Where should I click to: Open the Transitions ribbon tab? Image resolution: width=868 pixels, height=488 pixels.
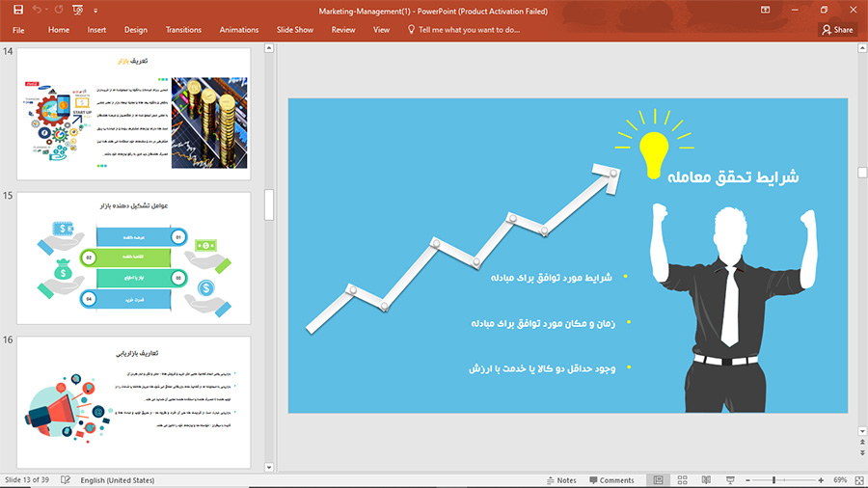pos(183,30)
